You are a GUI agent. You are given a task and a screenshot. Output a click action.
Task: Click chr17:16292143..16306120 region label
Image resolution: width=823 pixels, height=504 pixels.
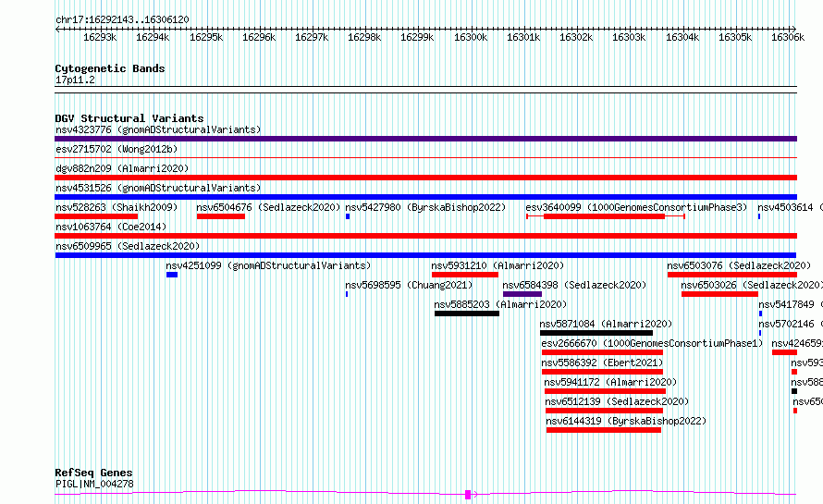point(122,20)
